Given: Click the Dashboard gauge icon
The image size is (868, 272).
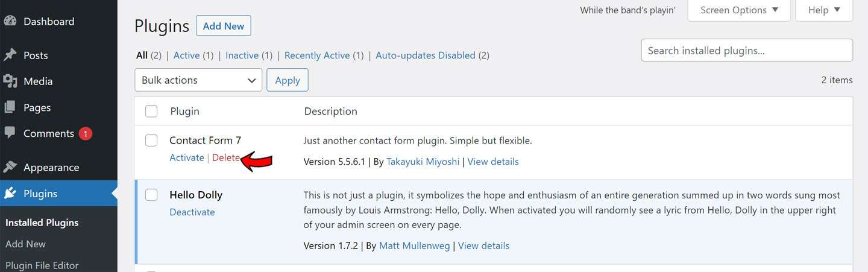Looking at the screenshot, I should [x=10, y=21].
